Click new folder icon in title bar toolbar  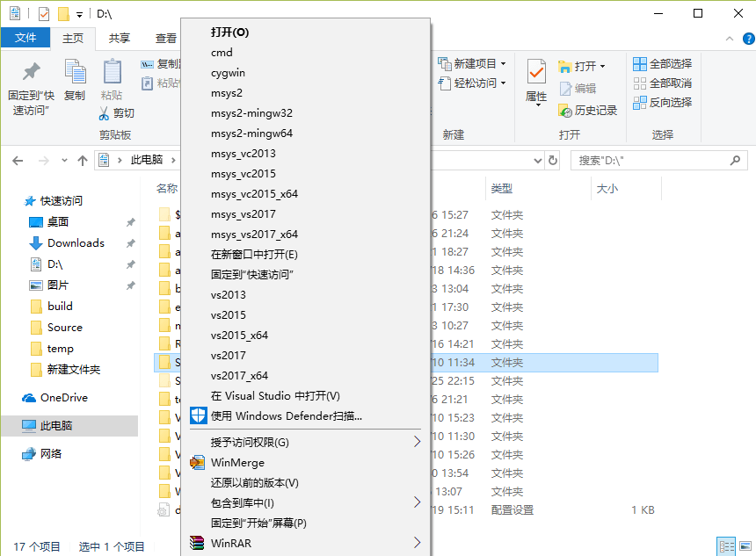(x=63, y=14)
